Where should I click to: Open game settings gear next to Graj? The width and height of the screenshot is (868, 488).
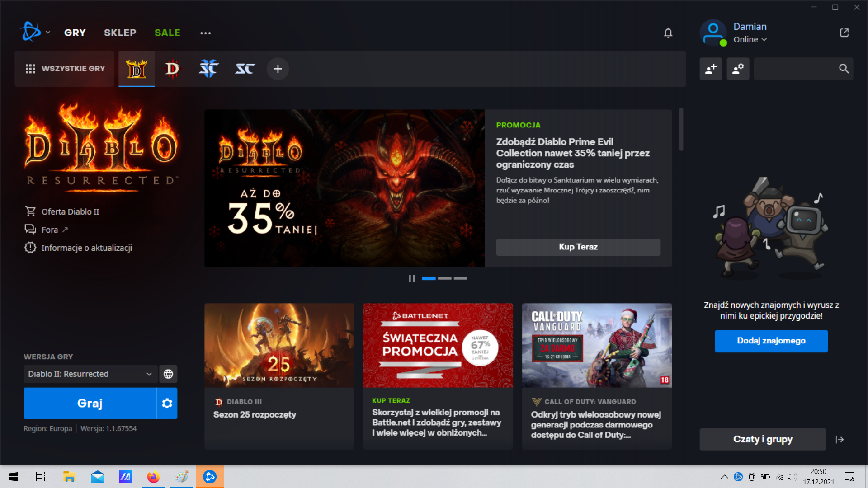[167, 403]
